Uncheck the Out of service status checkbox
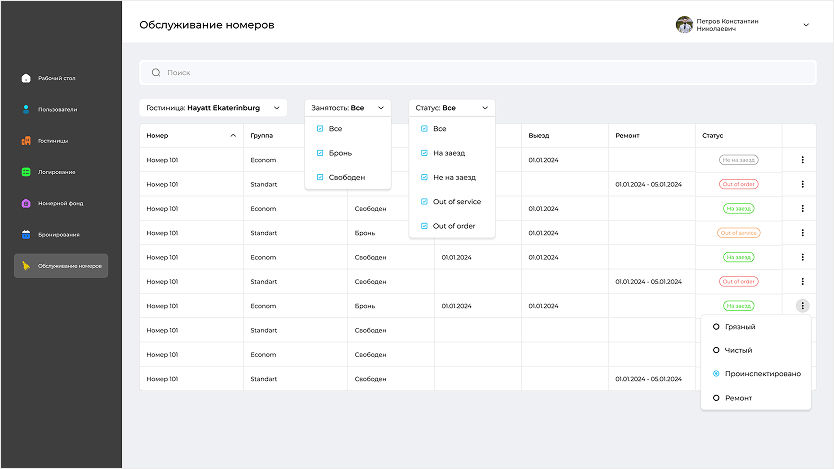The height and width of the screenshot is (469, 834). tap(424, 201)
